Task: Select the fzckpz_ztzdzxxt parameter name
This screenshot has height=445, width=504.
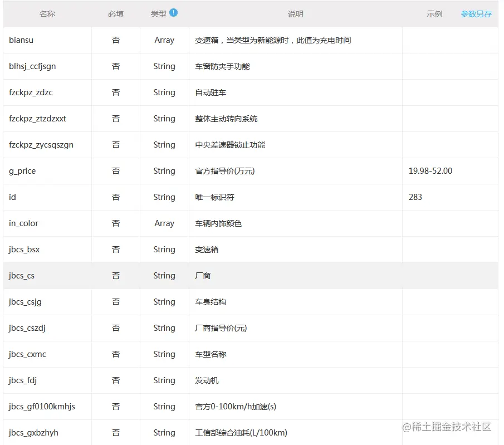Action: point(38,119)
